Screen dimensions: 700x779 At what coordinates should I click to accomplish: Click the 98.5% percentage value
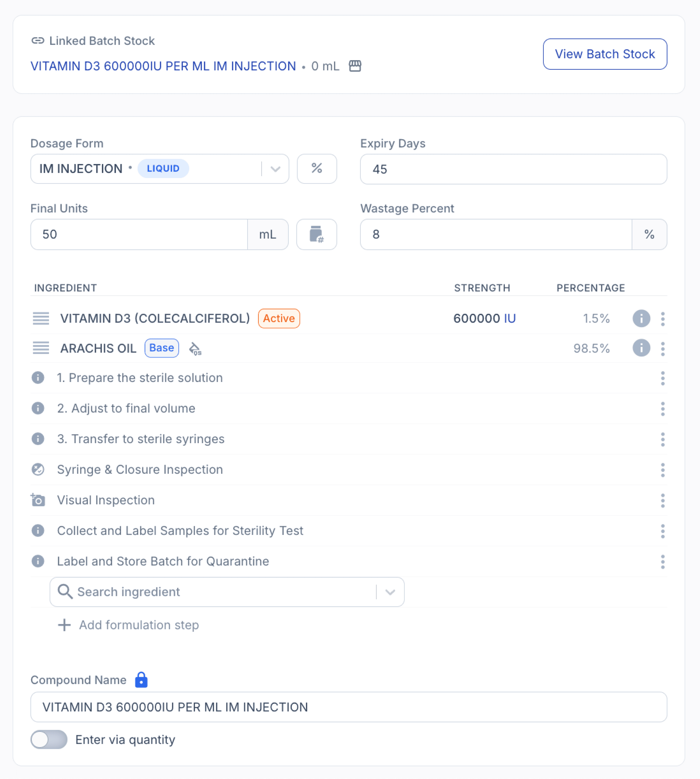591,348
